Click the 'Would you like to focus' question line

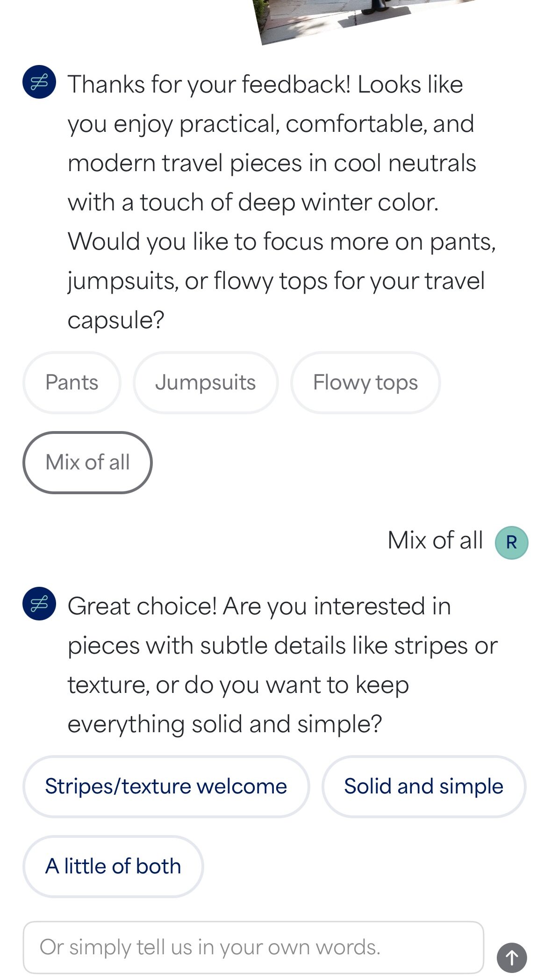281,242
